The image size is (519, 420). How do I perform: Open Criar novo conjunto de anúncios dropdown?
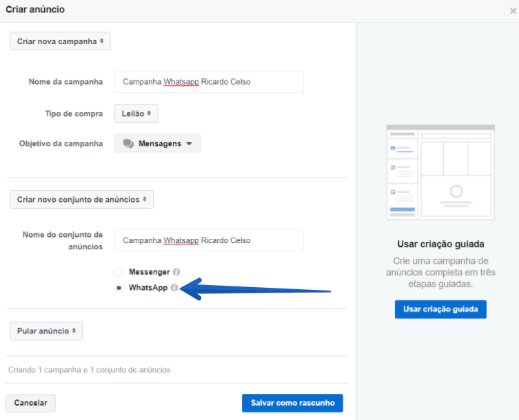(81, 200)
